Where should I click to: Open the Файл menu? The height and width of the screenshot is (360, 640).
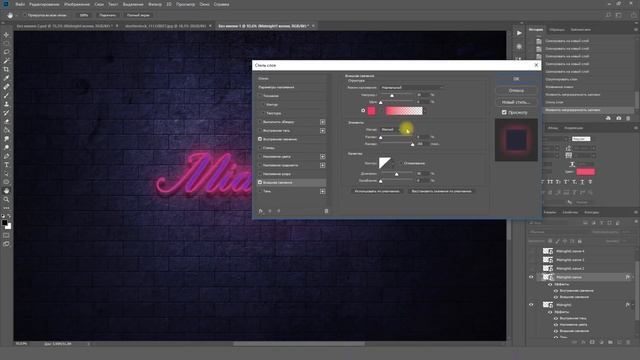[x=20, y=4]
